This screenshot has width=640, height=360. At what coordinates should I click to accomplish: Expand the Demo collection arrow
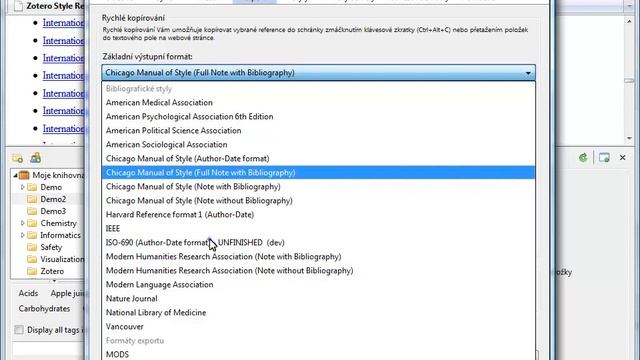click(x=22, y=187)
